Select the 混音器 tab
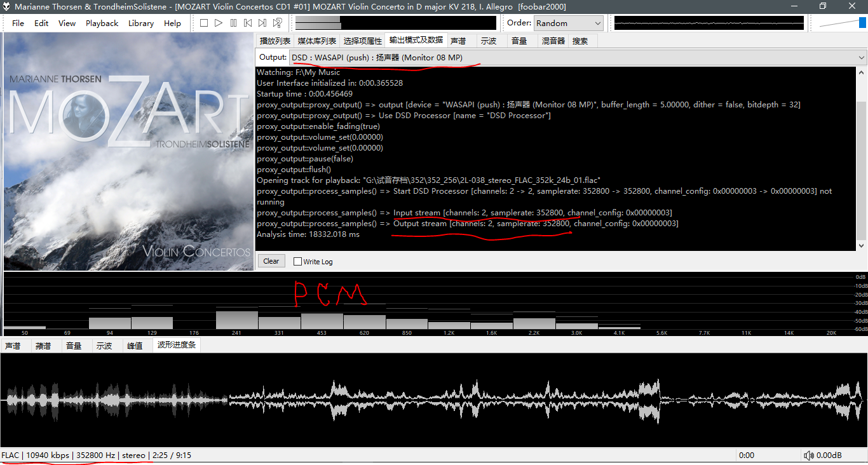868x465 pixels. pos(553,41)
